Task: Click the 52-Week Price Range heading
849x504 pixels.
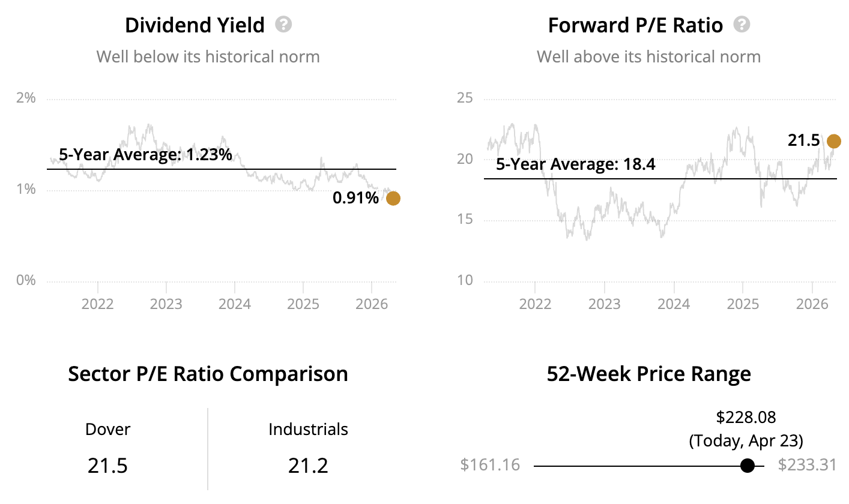Action: pos(648,374)
